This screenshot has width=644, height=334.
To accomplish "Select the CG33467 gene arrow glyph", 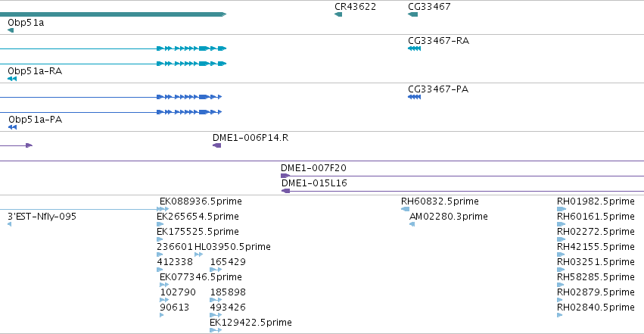I will click(412, 14).
